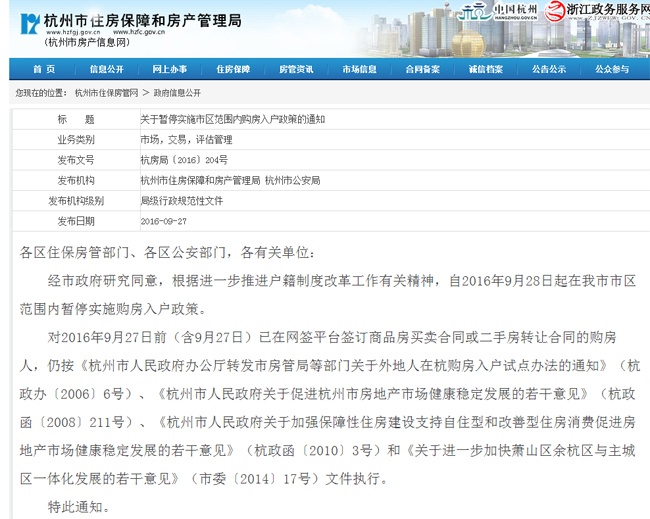
Task: Click the 您现在的位置 label
Action: point(41,93)
